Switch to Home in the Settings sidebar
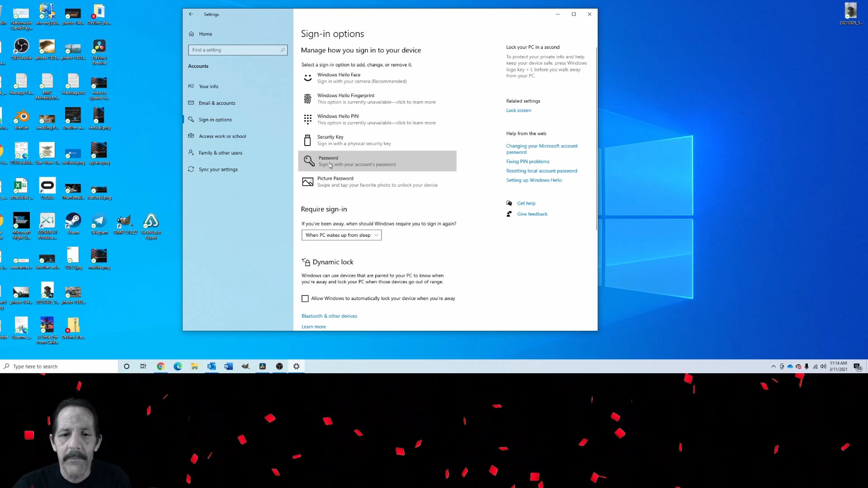This screenshot has width=868, height=488. pos(206,33)
